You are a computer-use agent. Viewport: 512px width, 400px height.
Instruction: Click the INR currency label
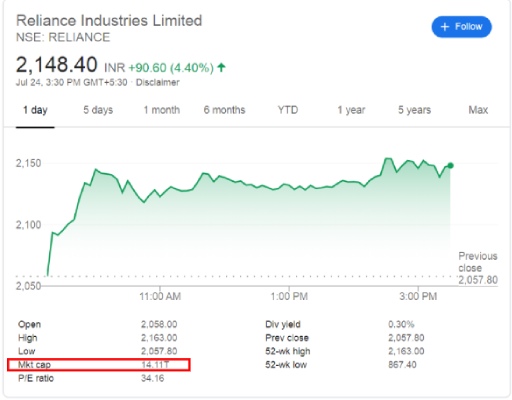[x=115, y=68]
